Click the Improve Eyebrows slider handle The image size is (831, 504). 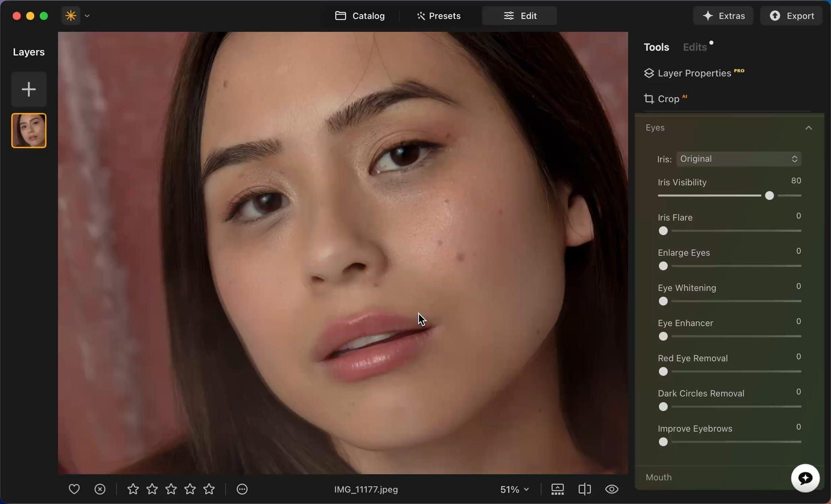pyautogui.click(x=663, y=442)
